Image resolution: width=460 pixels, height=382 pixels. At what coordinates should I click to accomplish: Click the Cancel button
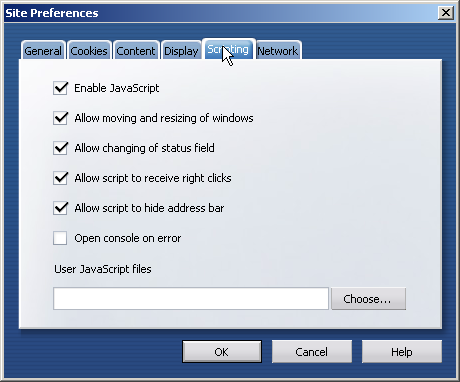[312, 351]
